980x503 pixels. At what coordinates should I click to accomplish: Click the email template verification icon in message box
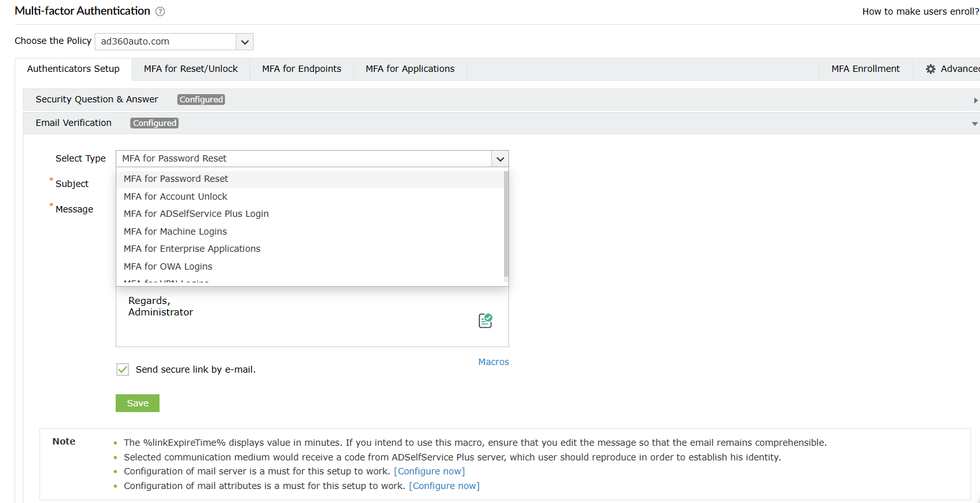[x=485, y=320]
